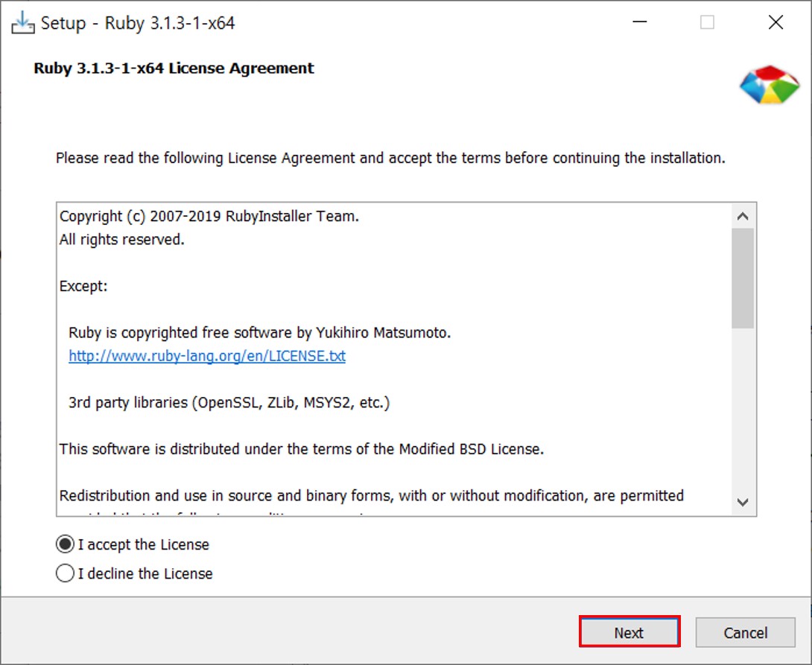Click the Copyright 2007-2019 RubyInstaller Team line

(209, 216)
